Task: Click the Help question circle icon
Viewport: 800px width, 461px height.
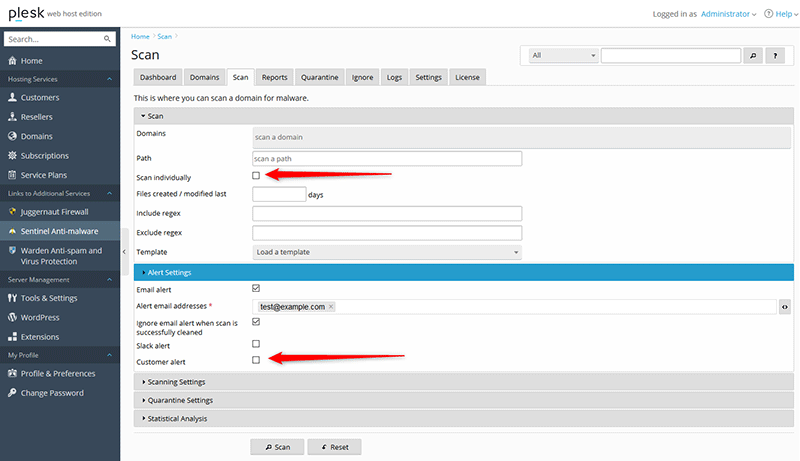Action: pyautogui.click(x=768, y=14)
